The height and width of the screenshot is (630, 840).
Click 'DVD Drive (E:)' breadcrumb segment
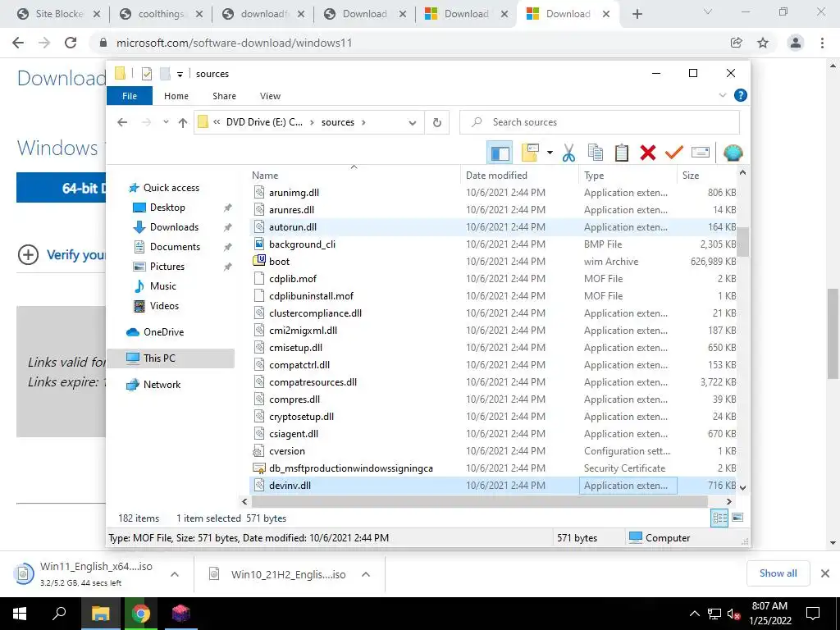(x=264, y=122)
